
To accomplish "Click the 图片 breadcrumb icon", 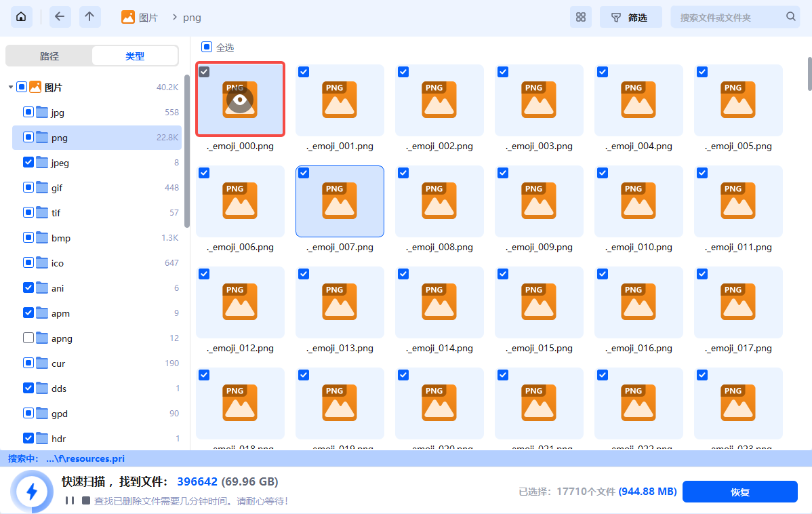I will pyautogui.click(x=128, y=17).
